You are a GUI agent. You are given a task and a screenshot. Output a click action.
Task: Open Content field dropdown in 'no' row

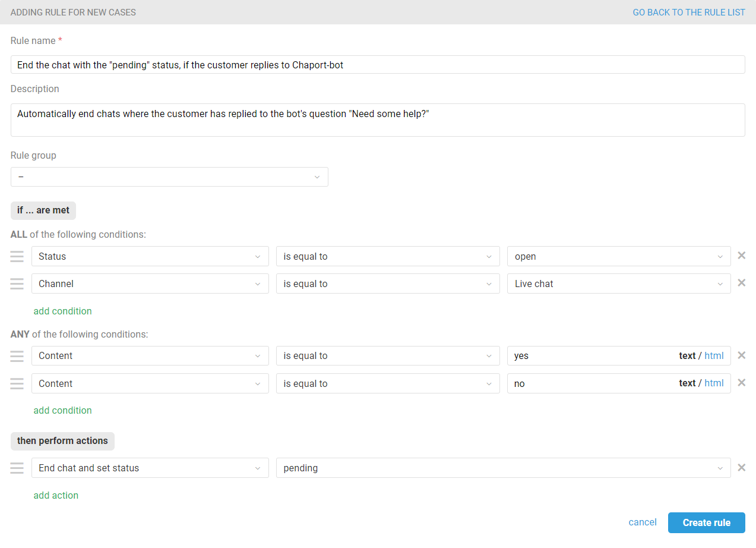[150, 383]
